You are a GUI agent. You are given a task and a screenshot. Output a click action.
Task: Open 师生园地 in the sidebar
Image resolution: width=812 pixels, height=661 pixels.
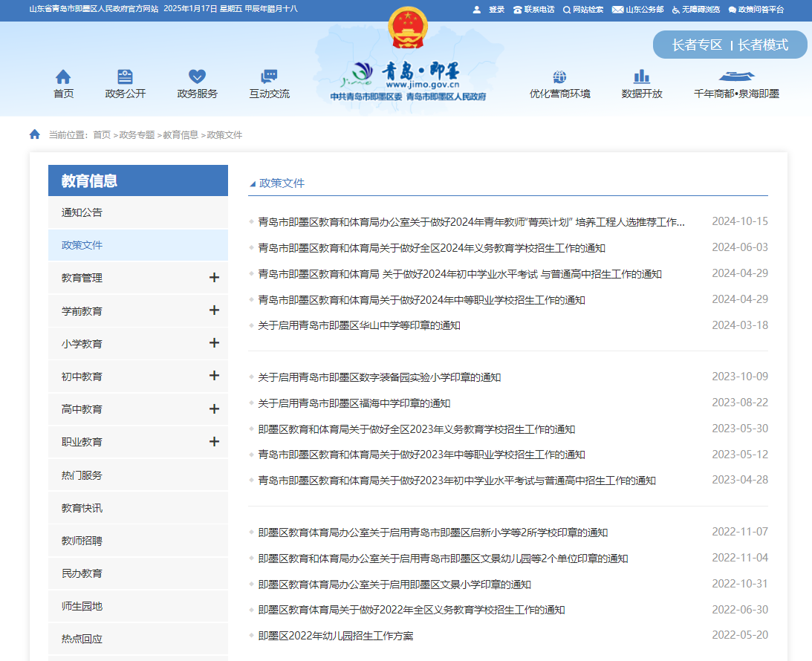[x=137, y=605]
